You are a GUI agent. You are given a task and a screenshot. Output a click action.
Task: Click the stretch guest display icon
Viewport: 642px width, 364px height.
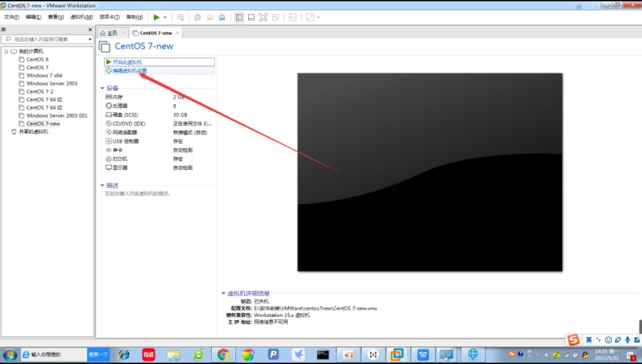[x=310, y=17]
